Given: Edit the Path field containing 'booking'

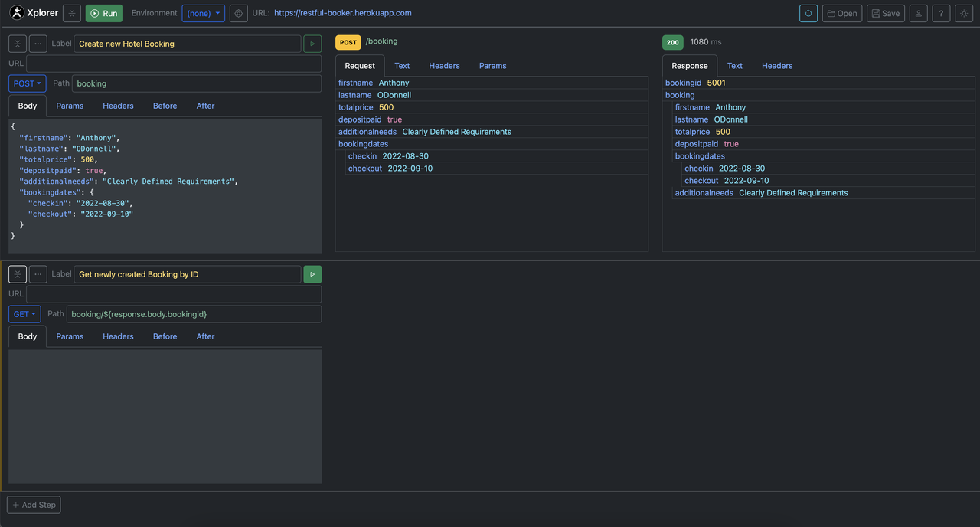Looking at the screenshot, I should click(197, 83).
